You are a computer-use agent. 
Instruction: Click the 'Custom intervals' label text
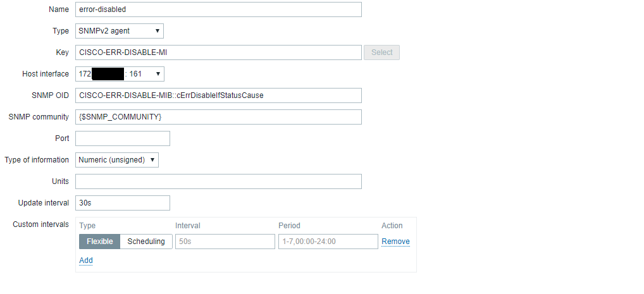tap(40, 225)
